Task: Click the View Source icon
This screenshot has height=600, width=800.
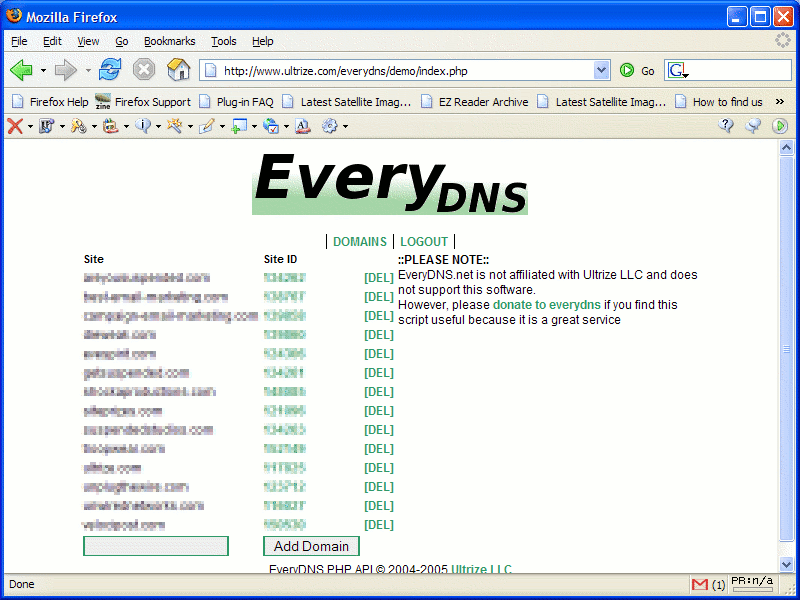Action: pyautogui.click(x=303, y=126)
